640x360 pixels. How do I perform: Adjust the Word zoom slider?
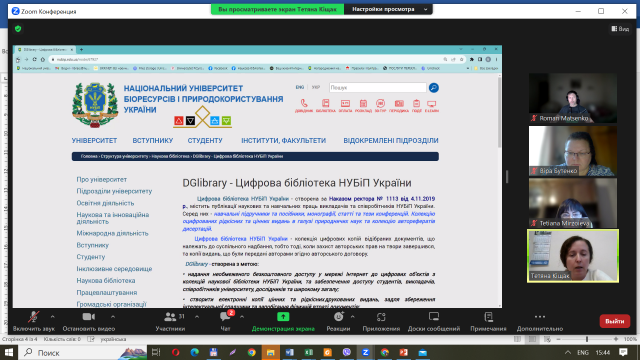(587, 340)
